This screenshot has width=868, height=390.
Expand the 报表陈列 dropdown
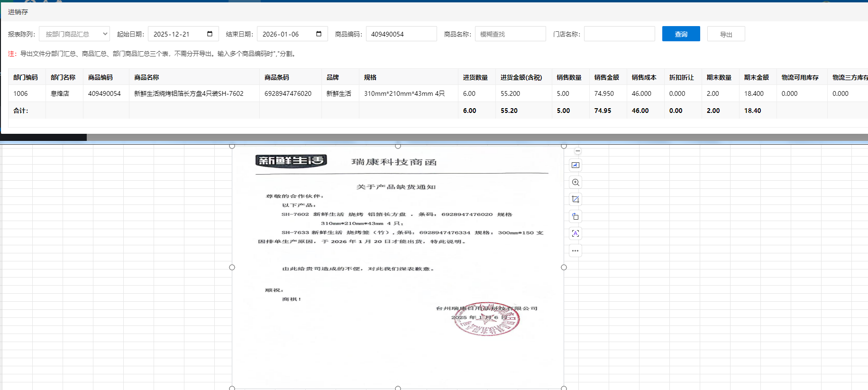coord(74,34)
